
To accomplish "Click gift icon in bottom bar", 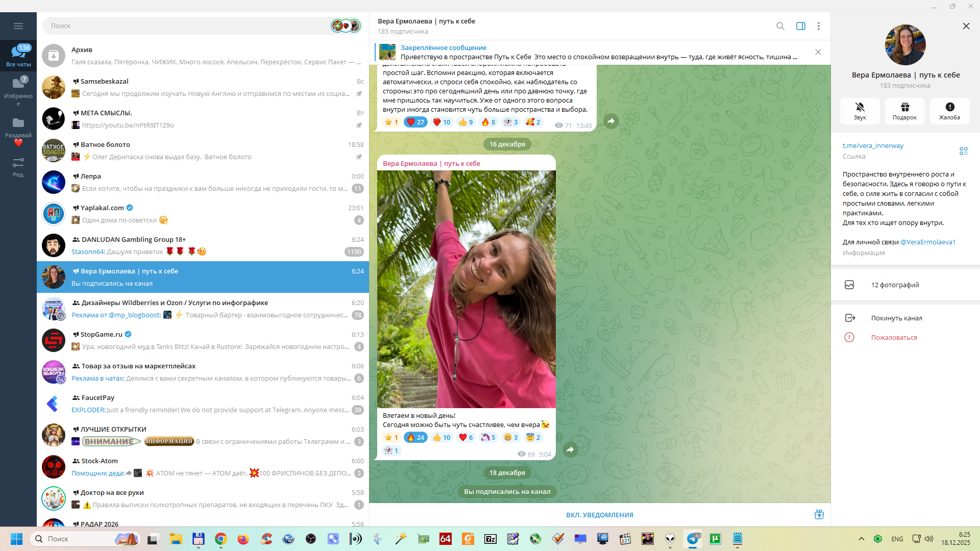I will (x=819, y=515).
